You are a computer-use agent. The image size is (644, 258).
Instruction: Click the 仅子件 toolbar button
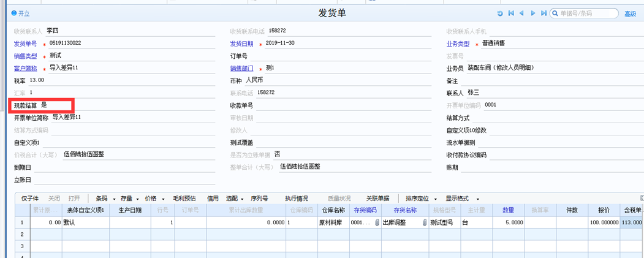click(x=30, y=199)
